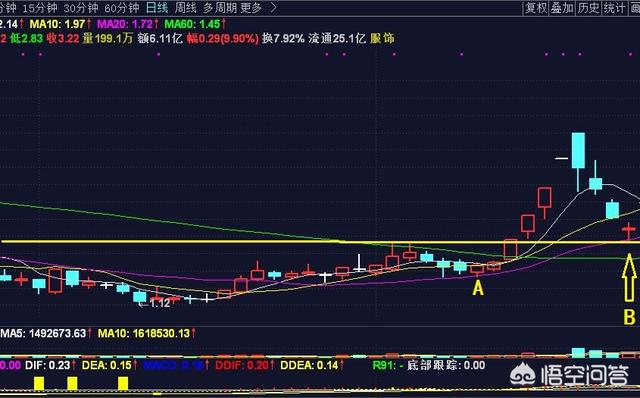Open the 历史 history button
This screenshot has height=398, width=640.
[588, 8]
